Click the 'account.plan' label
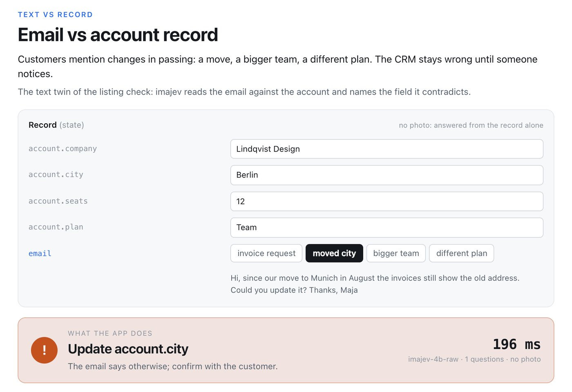Screen dimensions: 572x392 click(56, 227)
